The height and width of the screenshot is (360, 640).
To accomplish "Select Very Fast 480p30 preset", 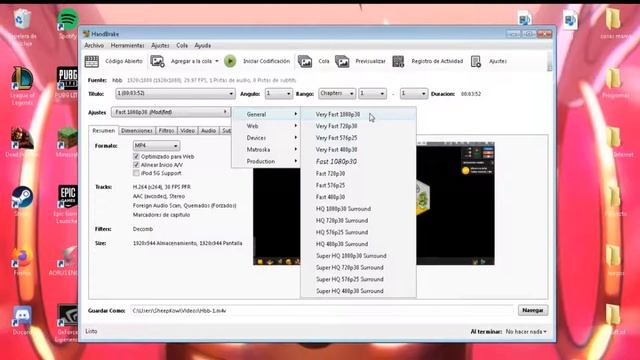I will (358, 150).
